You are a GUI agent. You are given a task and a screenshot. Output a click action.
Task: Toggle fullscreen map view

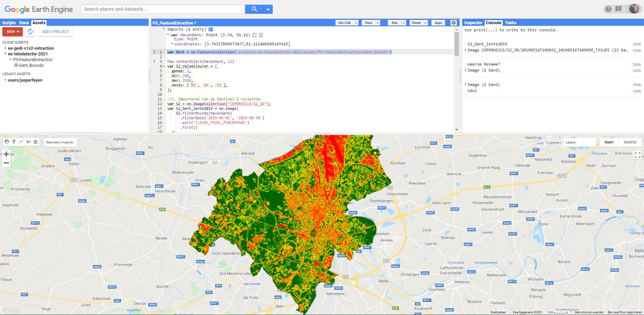coord(637,155)
